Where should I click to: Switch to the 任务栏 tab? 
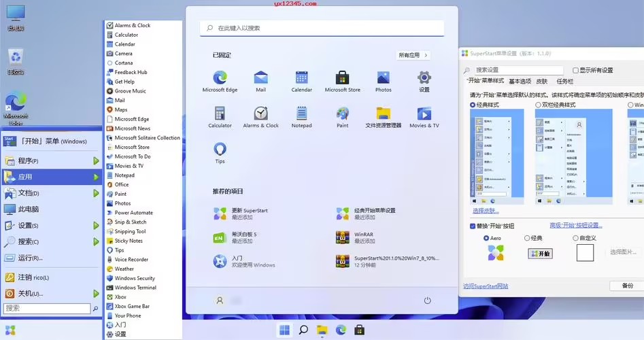click(564, 82)
